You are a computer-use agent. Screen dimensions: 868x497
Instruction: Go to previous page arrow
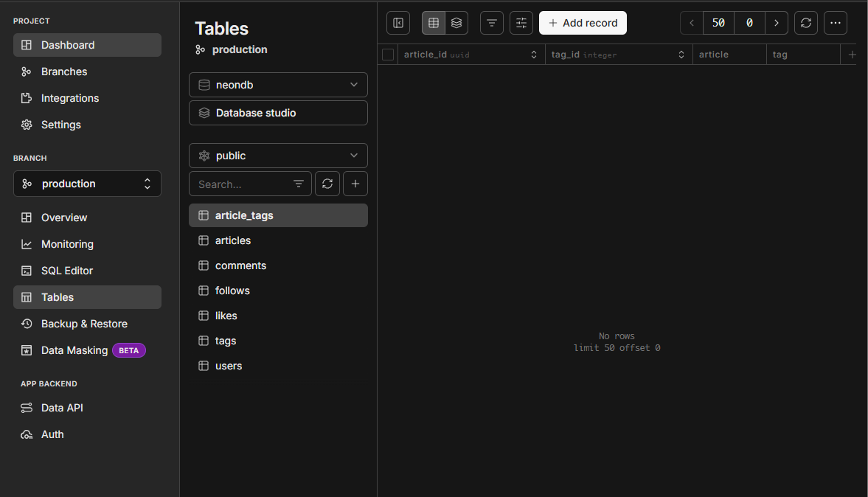pos(692,23)
